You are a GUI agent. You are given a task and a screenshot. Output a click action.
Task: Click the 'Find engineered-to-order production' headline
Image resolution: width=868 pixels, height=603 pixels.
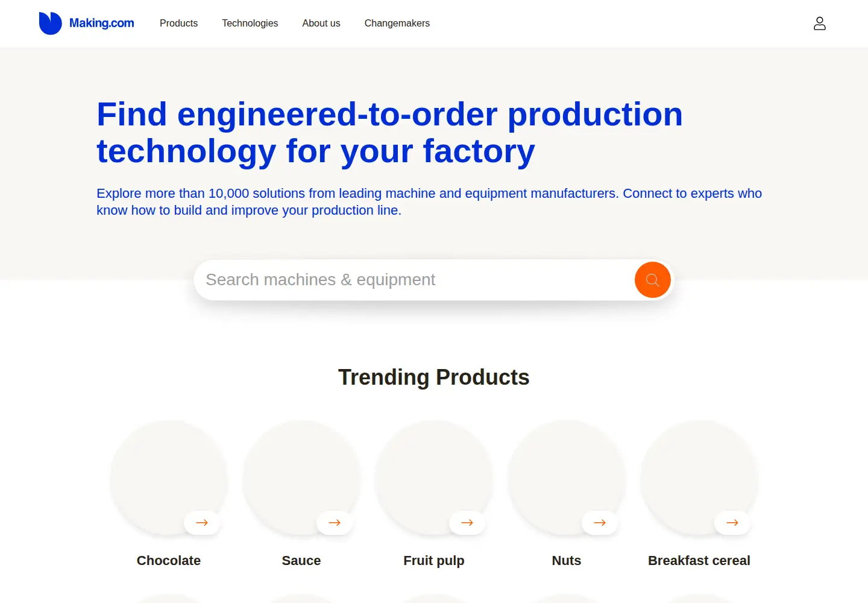[389, 133]
